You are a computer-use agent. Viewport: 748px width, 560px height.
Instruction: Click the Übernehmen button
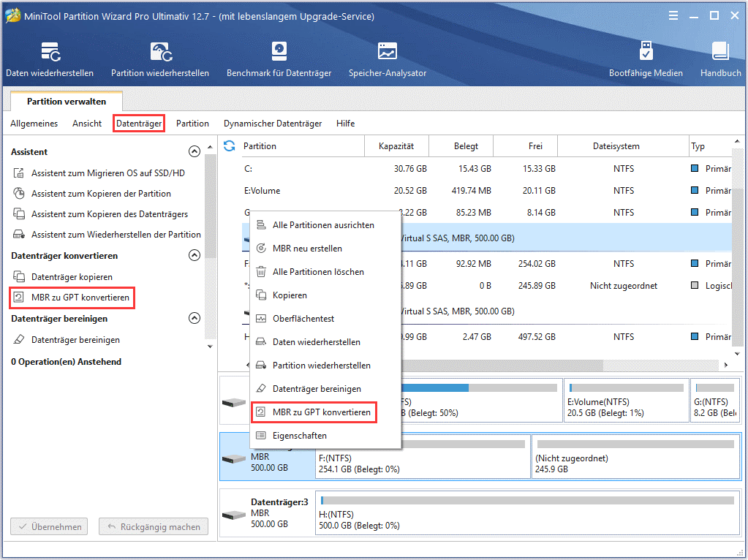point(50,526)
